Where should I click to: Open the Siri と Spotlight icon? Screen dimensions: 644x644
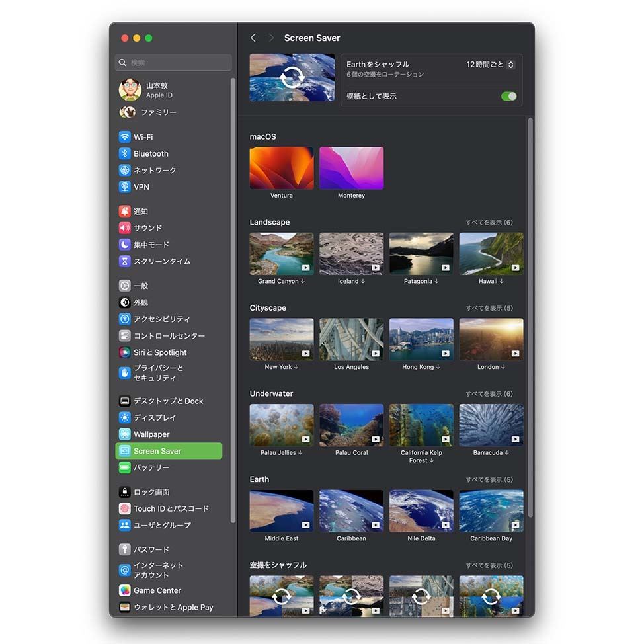pyautogui.click(x=124, y=352)
